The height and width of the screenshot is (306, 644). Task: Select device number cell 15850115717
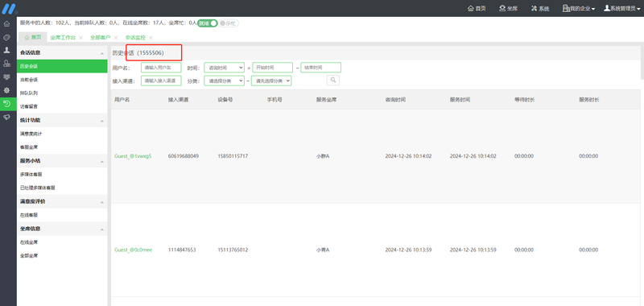coord(233,156)
